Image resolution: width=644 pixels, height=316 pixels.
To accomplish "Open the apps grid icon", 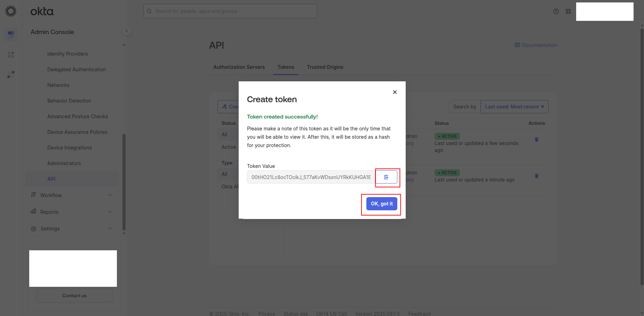I will pyautogui.click(x=568, y=11).
